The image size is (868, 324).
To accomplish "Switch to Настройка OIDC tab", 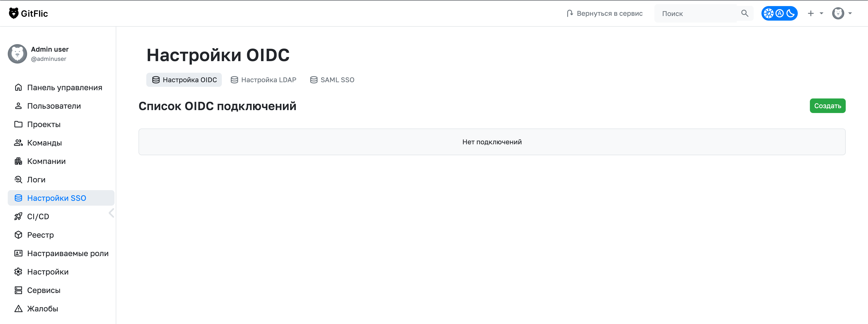I will [184, 80].
